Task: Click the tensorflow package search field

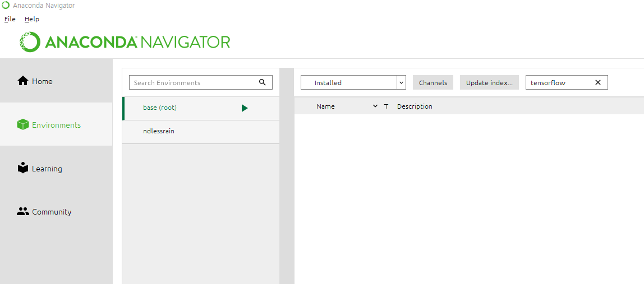Action: 567,82
